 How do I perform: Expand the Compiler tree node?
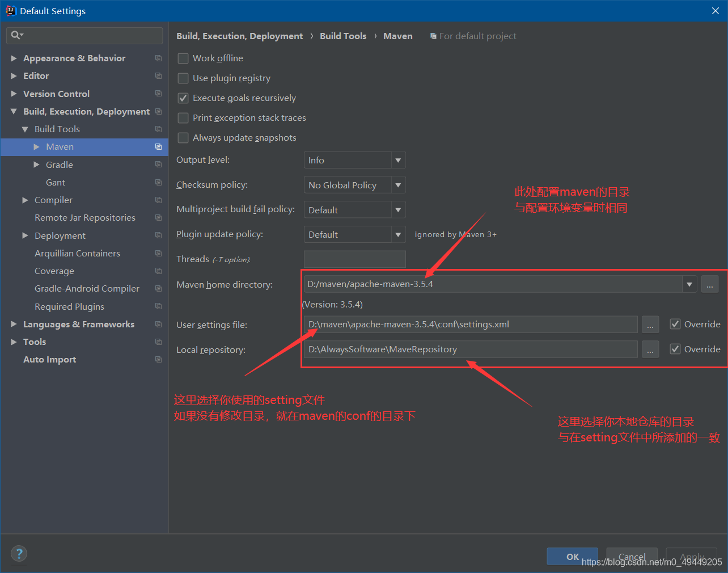(x=25, y=200)
